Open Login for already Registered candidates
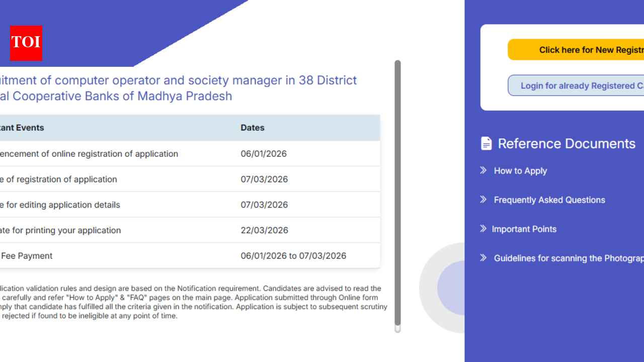The image size is (644, 362). point(579,85)
